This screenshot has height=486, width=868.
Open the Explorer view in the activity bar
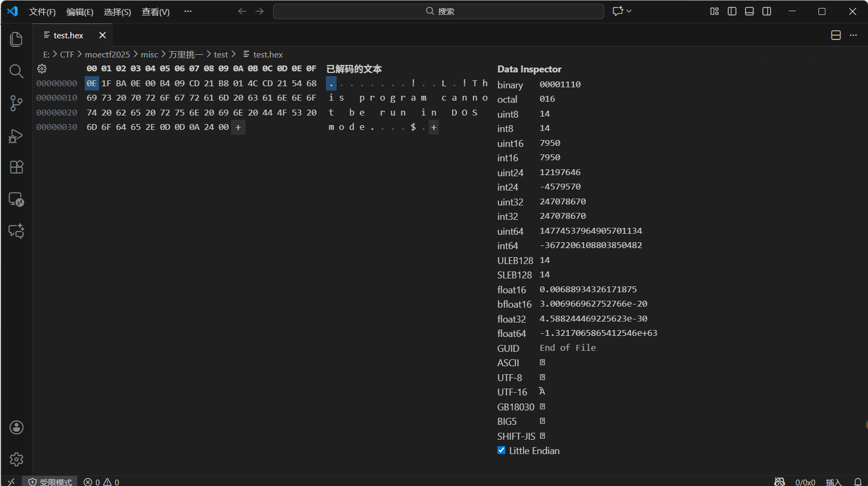coord(16,39)
